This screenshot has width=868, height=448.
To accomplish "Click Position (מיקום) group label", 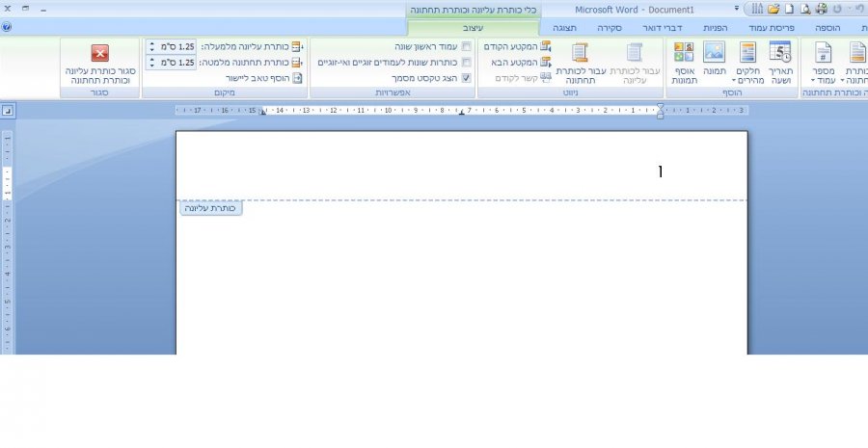I will click(x=225, y=92).
